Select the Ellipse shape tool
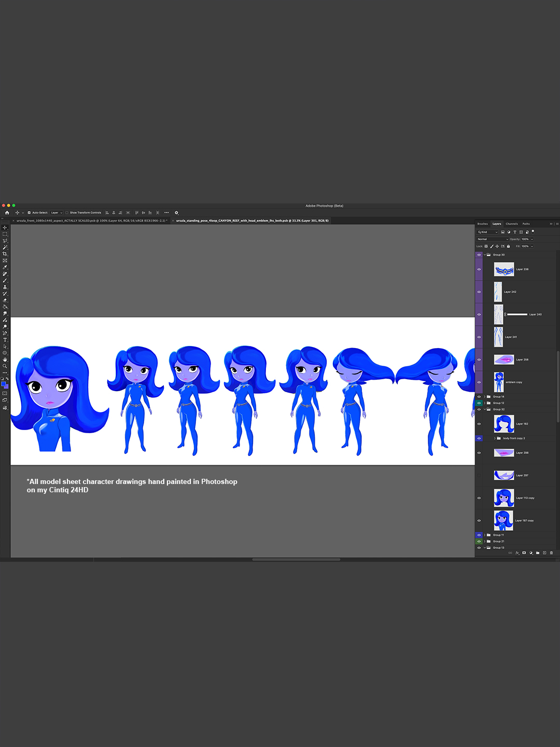This screenshot has width=560, height=747. pyautogui.click(x=5, y=353)
